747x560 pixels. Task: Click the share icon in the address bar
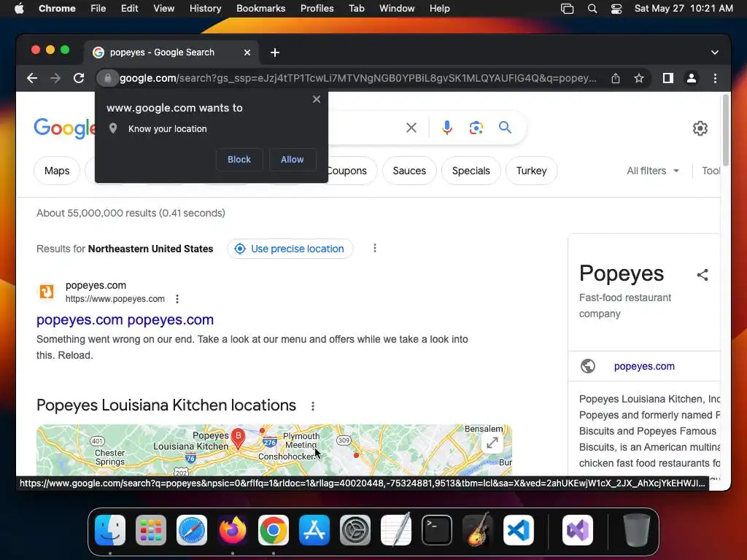click(x=616, y=78)
